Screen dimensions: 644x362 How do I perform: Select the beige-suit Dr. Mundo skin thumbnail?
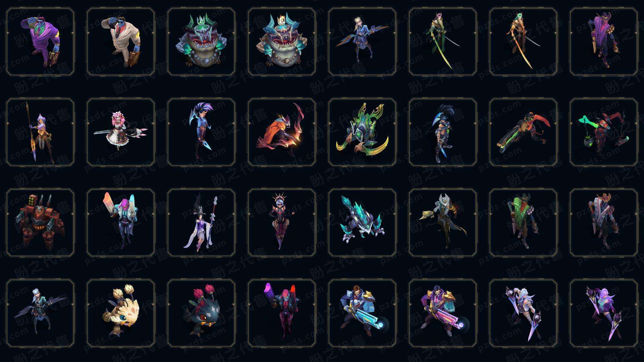[121, 42]
